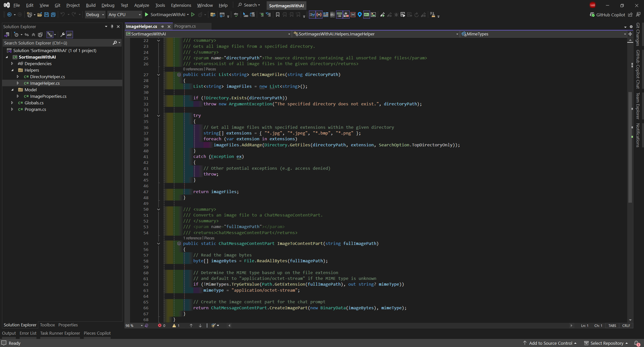Click the code cleanup brush in the editor status bar
This screenshot has height=347, width=644.
214,325
